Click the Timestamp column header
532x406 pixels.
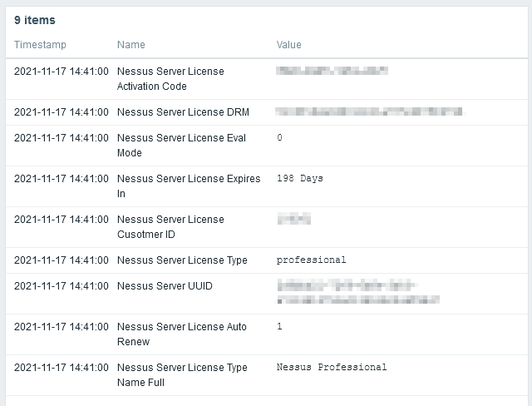pyautogui.click(x=40, y=45)
